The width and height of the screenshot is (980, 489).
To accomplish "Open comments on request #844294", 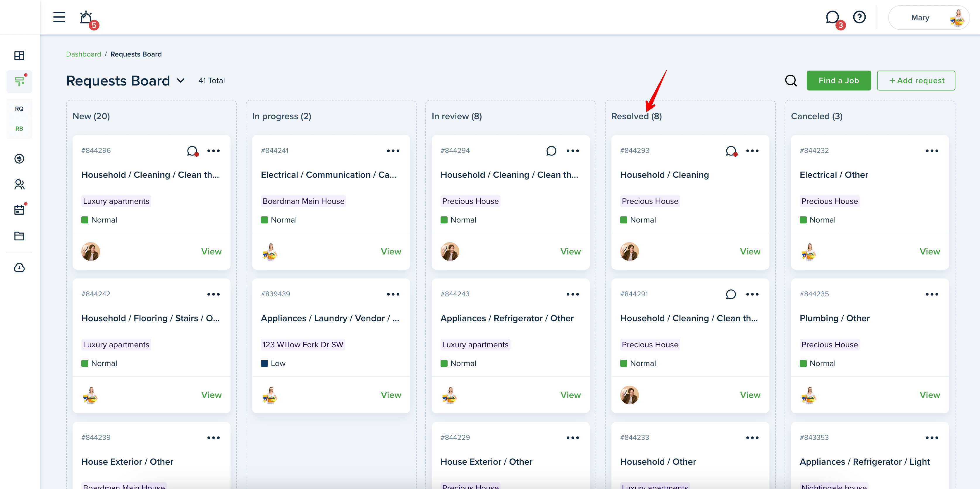I will (x=551, y=151).
